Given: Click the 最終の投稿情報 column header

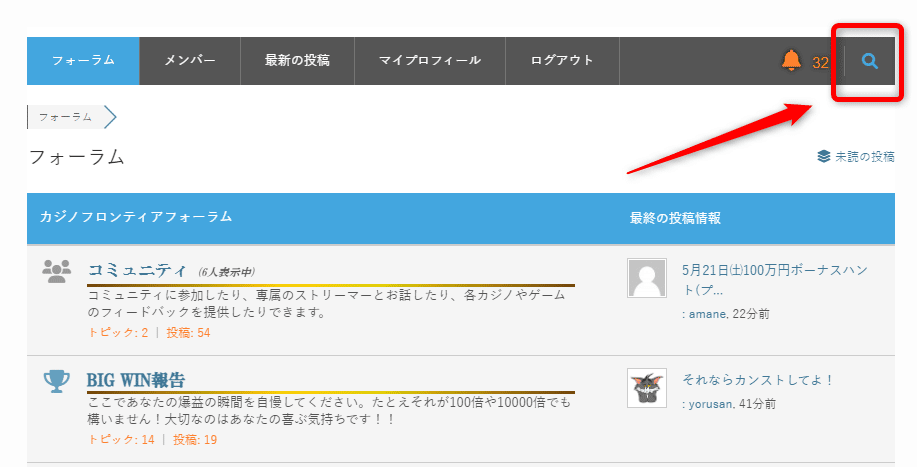Looking at the screenshot, I should click(675, 218).
